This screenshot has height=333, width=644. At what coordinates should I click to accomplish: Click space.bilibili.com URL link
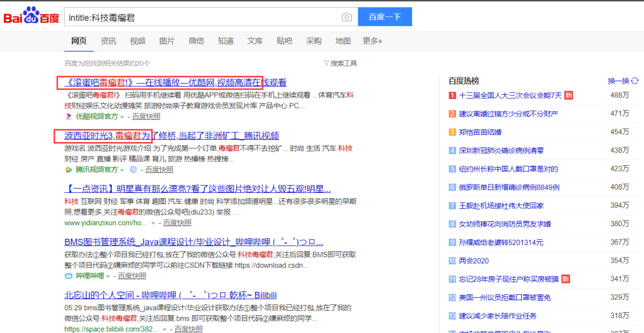point(112,329)
